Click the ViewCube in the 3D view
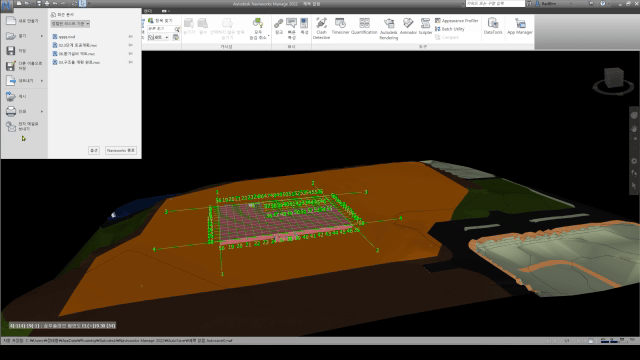 pyautogui.click(x=613, y=79)
